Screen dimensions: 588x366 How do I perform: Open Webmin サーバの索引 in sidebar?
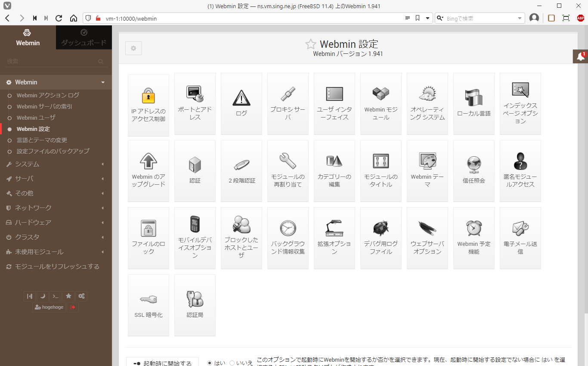[44, 106]
